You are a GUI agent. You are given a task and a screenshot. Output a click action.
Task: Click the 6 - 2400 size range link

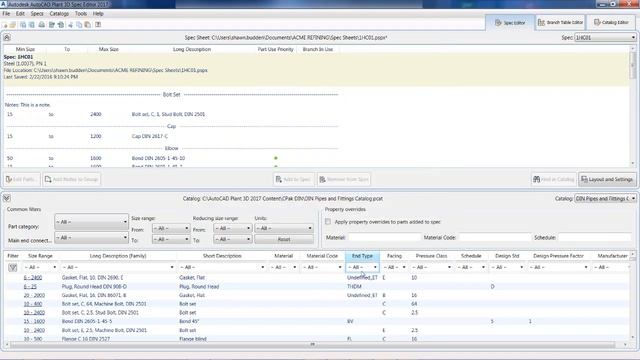(33, 278)
